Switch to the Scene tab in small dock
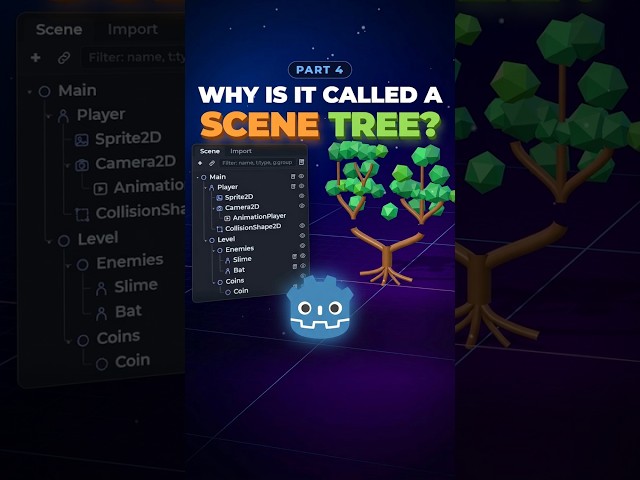 [x=210, y=151]
